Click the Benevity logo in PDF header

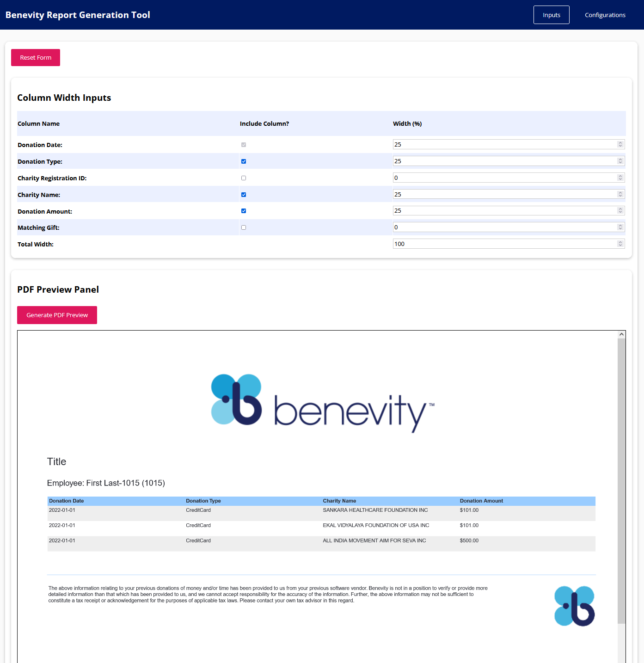point(323,403)
